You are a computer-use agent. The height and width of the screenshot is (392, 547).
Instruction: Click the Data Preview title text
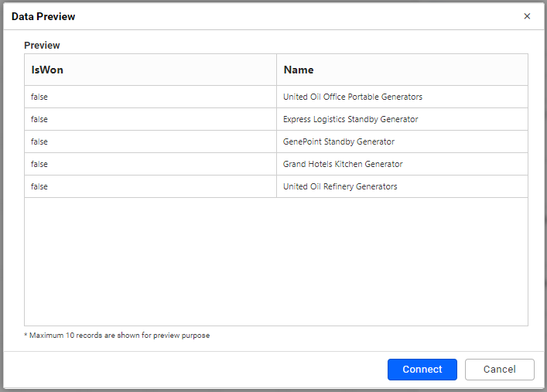(x=43, y=16)
